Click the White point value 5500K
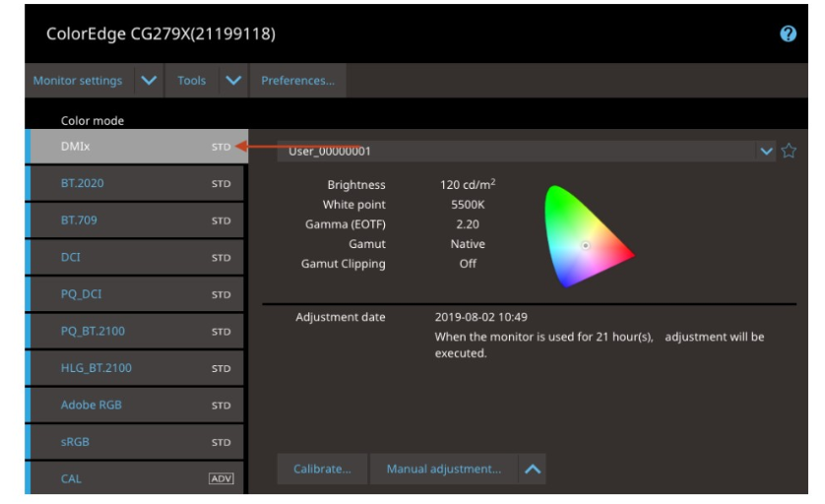This screenshot has height=504, width=825. (x=468, y=204)
